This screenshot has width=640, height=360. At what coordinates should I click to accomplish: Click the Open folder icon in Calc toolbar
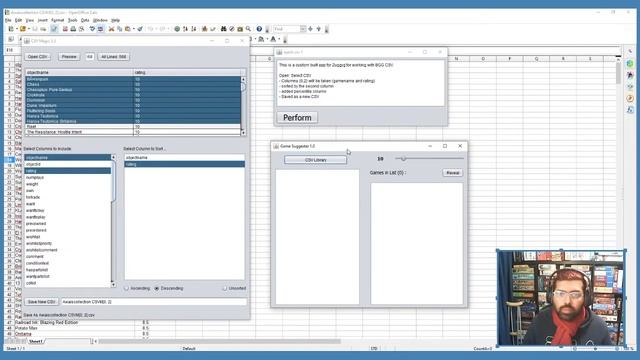pos(23,29)
